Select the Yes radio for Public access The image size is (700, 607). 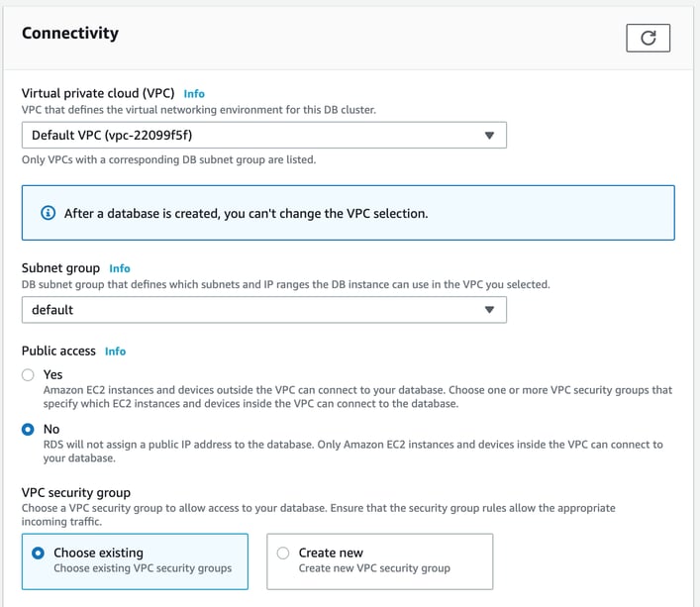coord(28,375)
